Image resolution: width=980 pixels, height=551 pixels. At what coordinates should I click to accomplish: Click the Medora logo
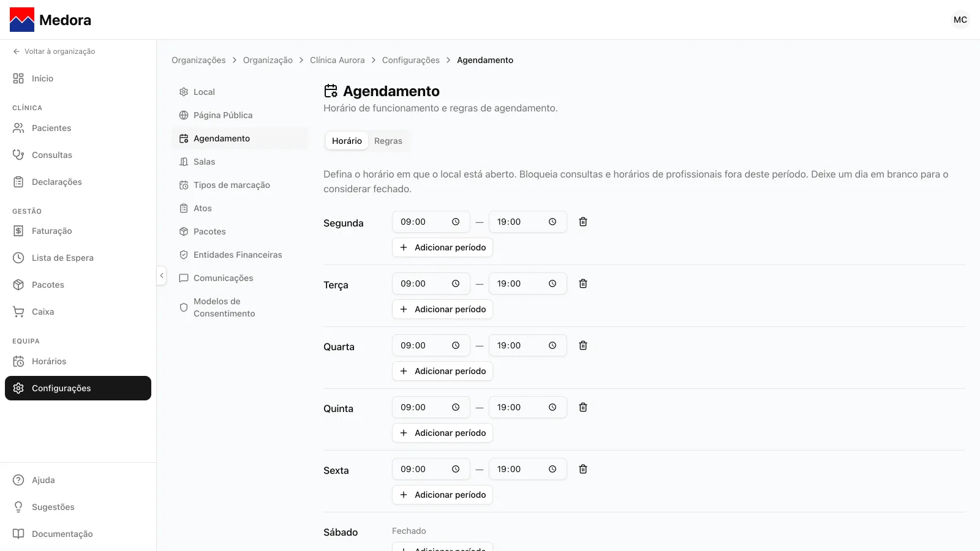pyautogui.click(x=50, y=20)
